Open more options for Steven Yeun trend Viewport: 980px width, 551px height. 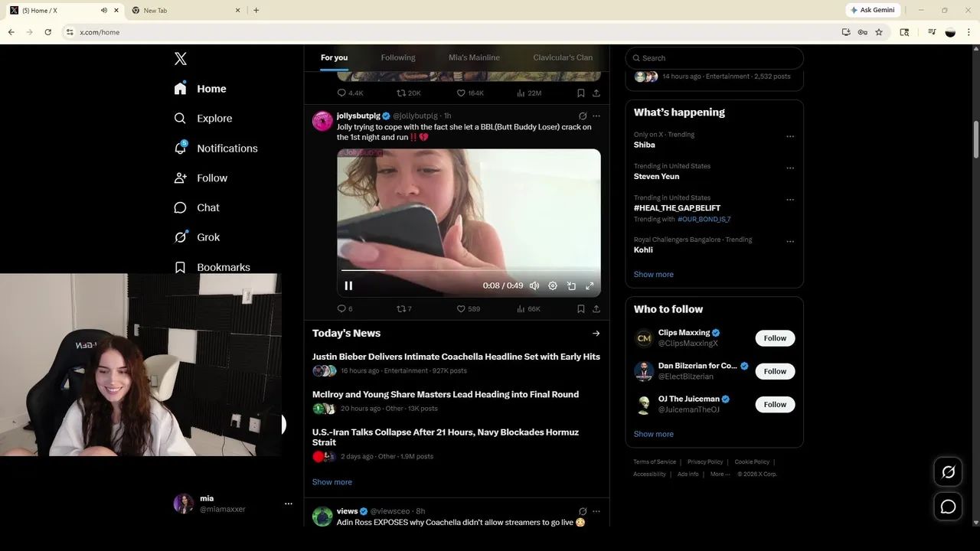(790, 168)
